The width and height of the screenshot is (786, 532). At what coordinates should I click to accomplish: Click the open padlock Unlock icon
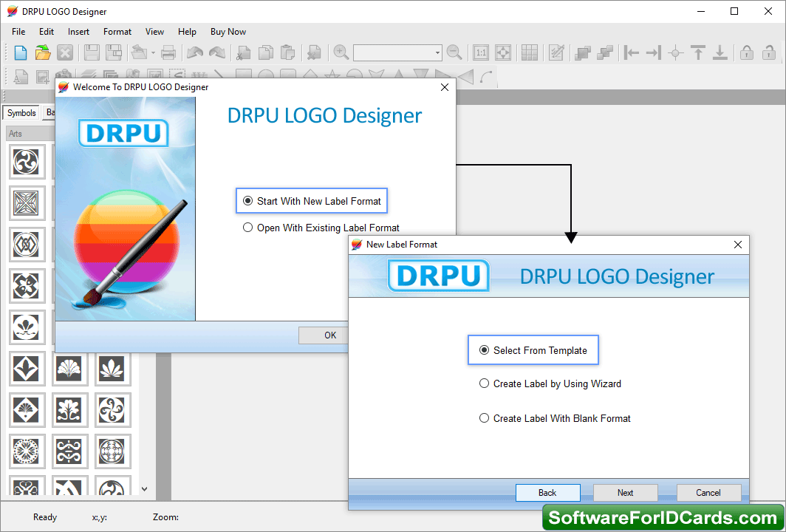pos(768,52)
